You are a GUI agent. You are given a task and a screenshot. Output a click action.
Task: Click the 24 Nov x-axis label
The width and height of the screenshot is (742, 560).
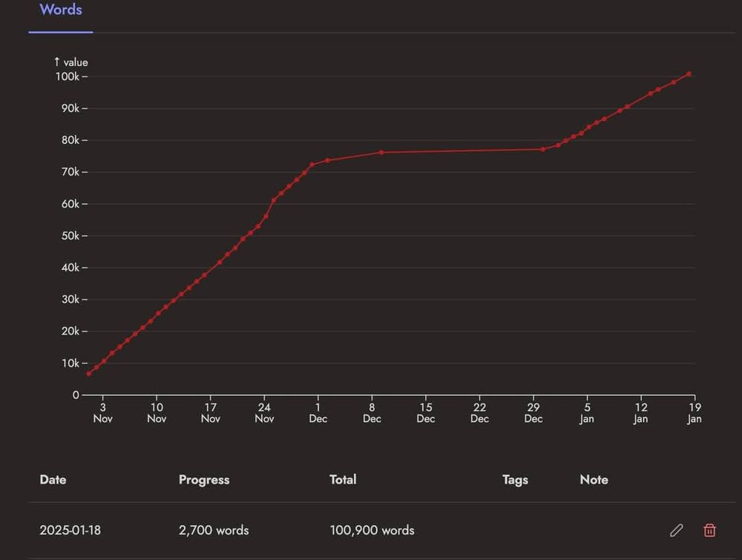(264, 413)
